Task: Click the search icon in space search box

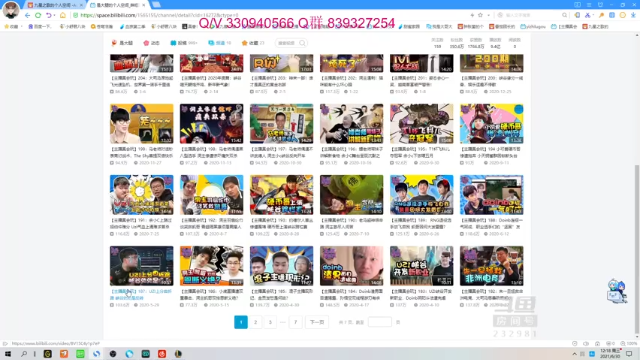Action: [x=302, y=43]
